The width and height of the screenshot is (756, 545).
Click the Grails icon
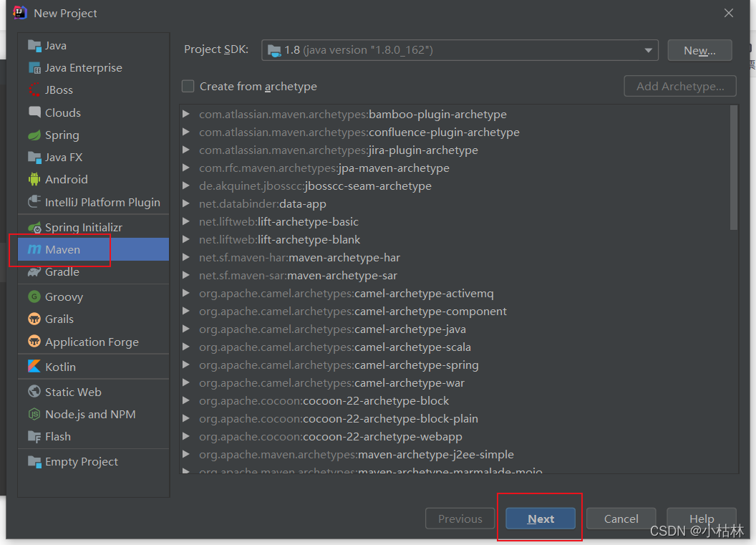[34, 319]
